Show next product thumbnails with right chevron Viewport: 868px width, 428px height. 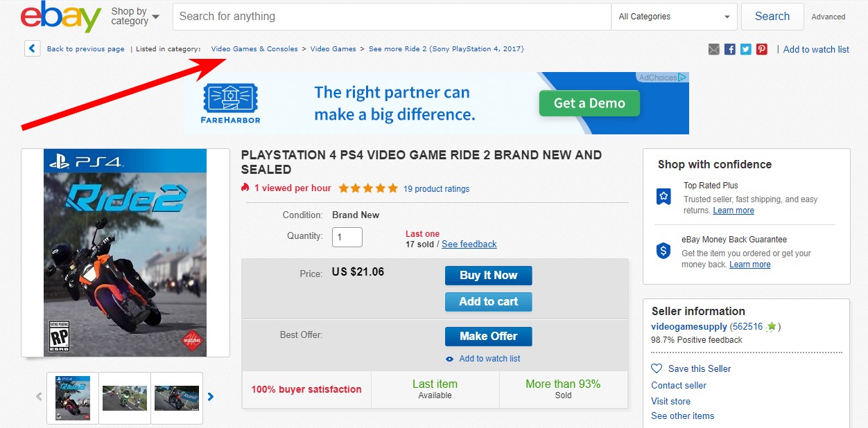pos(211,397)
